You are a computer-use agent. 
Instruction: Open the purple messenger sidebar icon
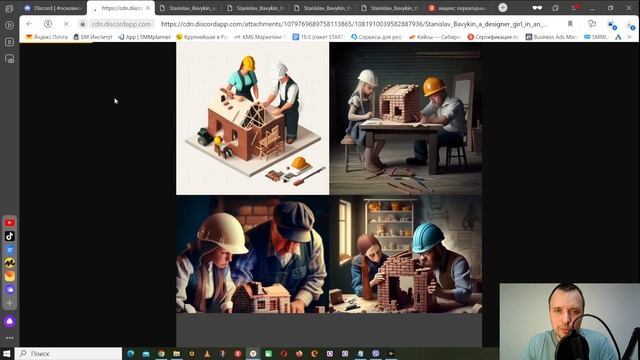pos(10,290)
